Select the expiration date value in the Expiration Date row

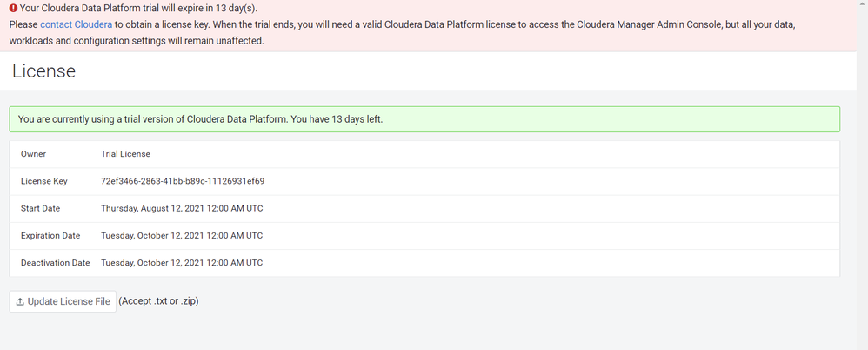182,235
